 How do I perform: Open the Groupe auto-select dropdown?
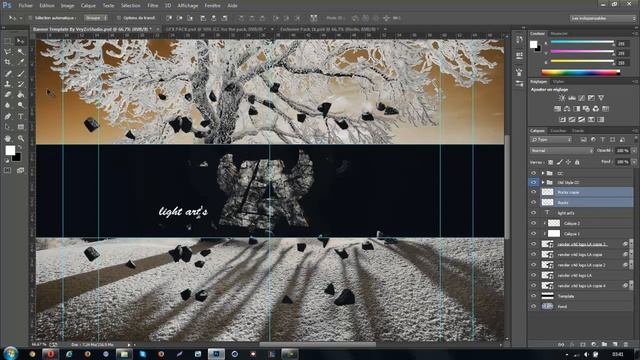(x=96, y=18)
